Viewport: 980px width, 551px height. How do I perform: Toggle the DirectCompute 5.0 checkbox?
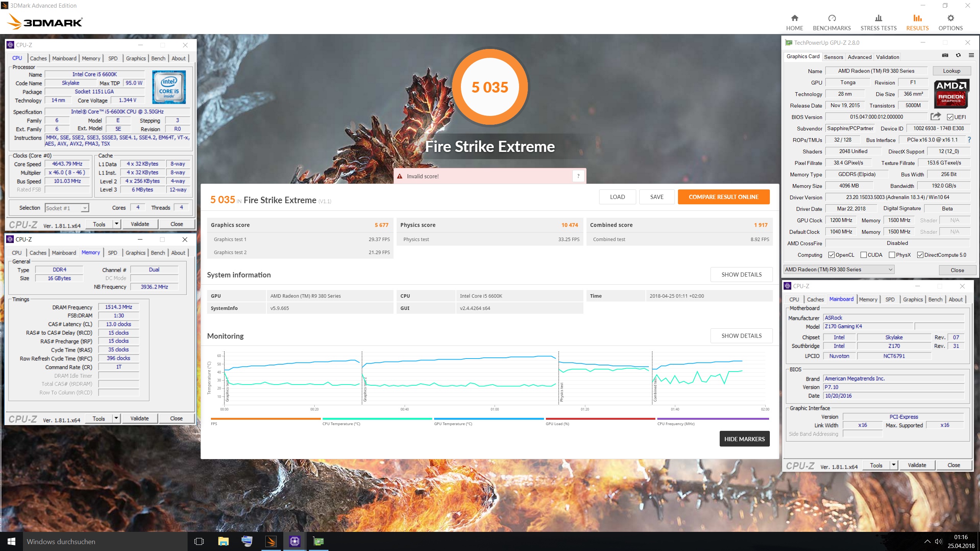pos(920,255)
